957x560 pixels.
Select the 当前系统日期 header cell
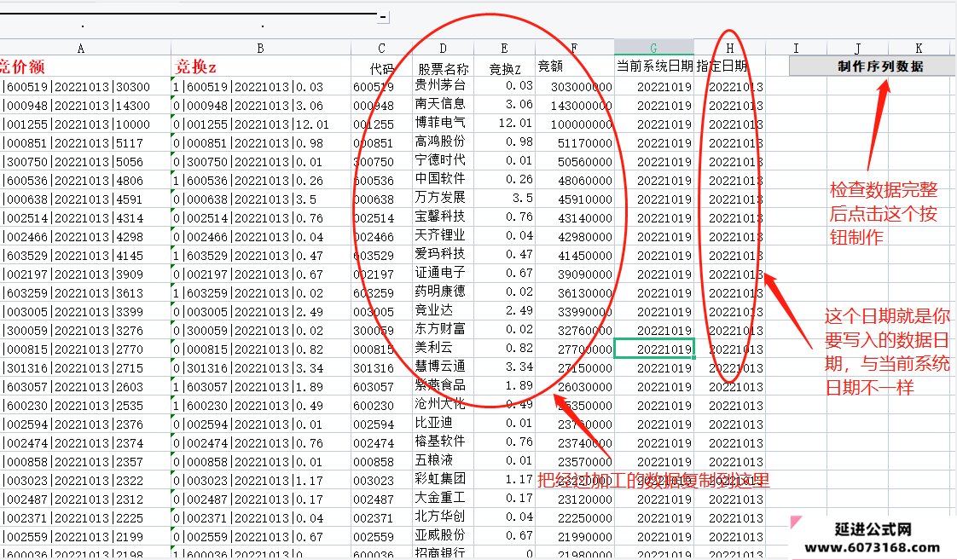point(653,66)
